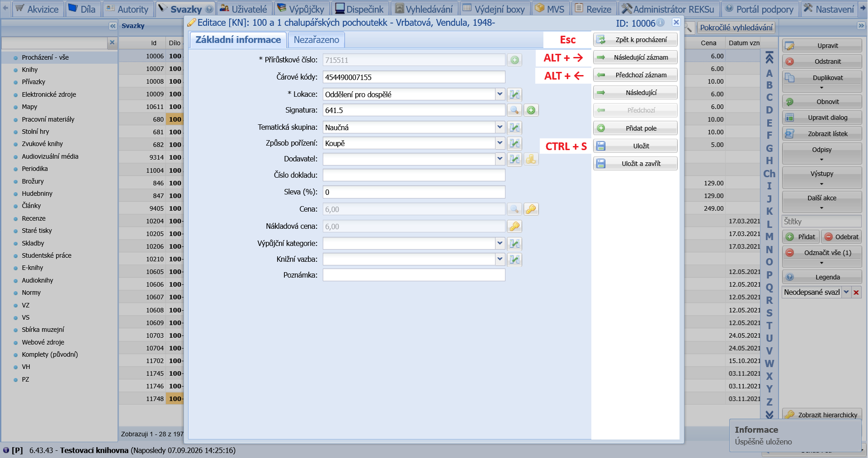
Task: Expand the Tematická skupina dropdown
Action: pyautogui.click(x=500, y=127)
